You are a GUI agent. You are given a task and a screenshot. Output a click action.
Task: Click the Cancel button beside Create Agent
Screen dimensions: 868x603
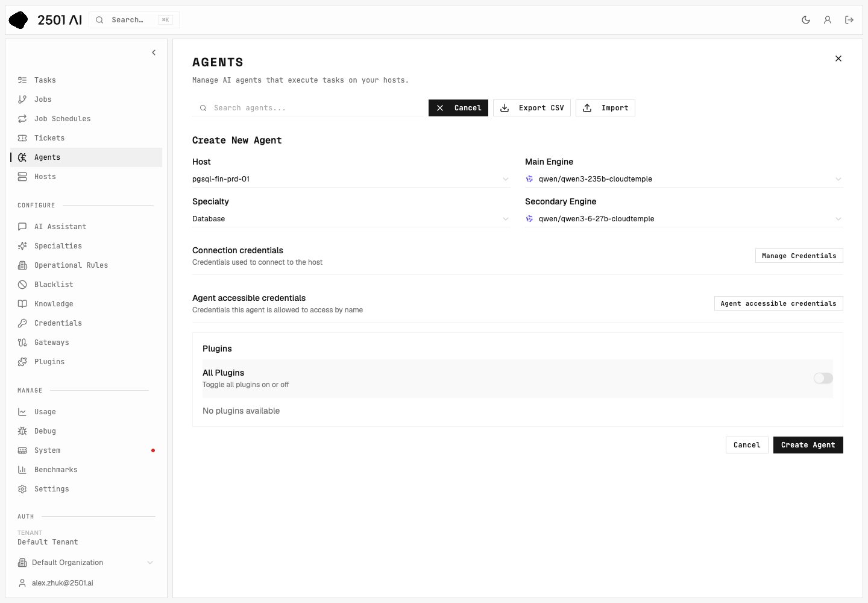[747, 445]
